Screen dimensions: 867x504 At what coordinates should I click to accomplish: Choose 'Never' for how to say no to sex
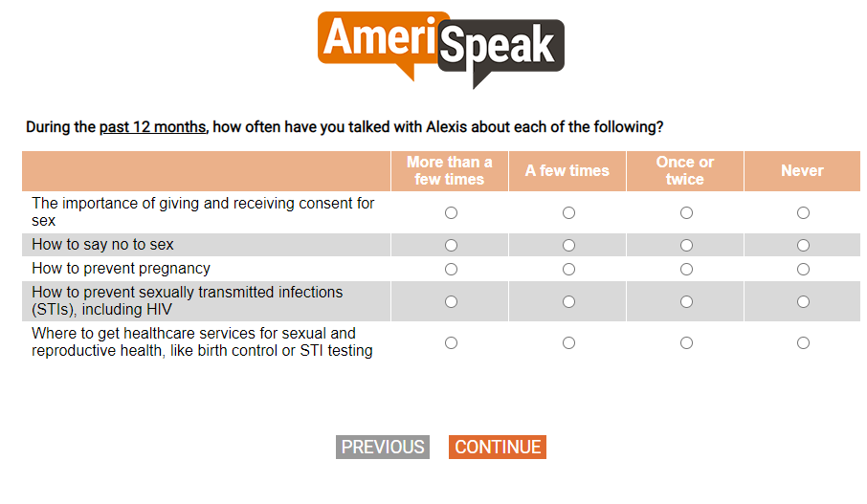[x=804, y=246]
